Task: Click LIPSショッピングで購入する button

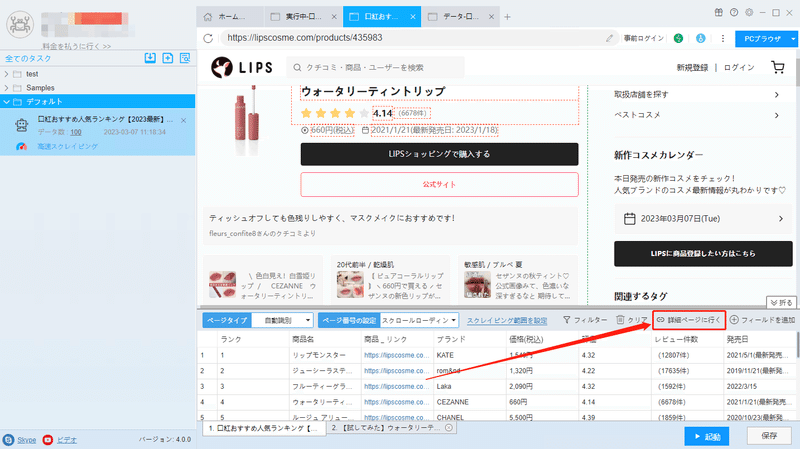Action: (439, 154)
